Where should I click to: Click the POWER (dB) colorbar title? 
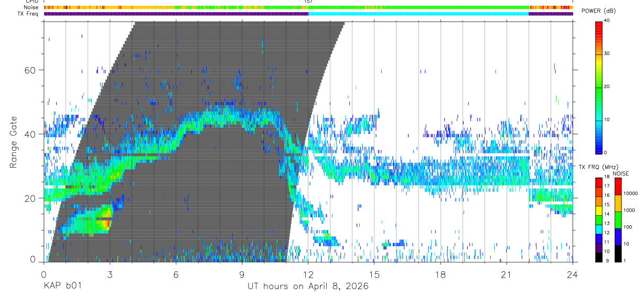click(598, 11)
